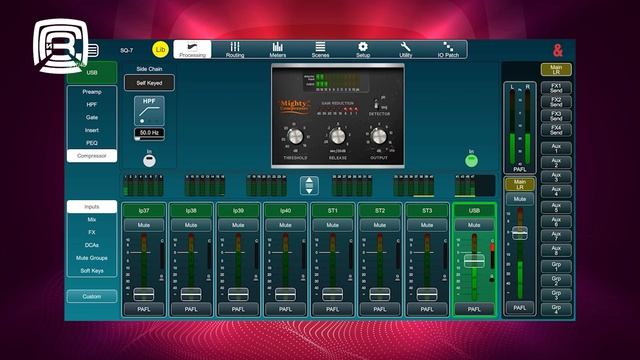Viewport: 640px width, 360px height.
Task: Select the Insert processing section
Action: click(92, 130)
